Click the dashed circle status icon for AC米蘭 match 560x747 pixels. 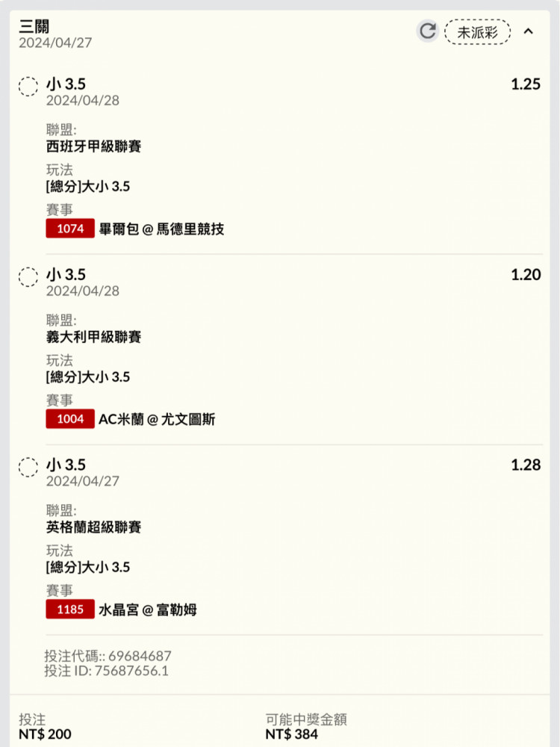tap(28, 277)
